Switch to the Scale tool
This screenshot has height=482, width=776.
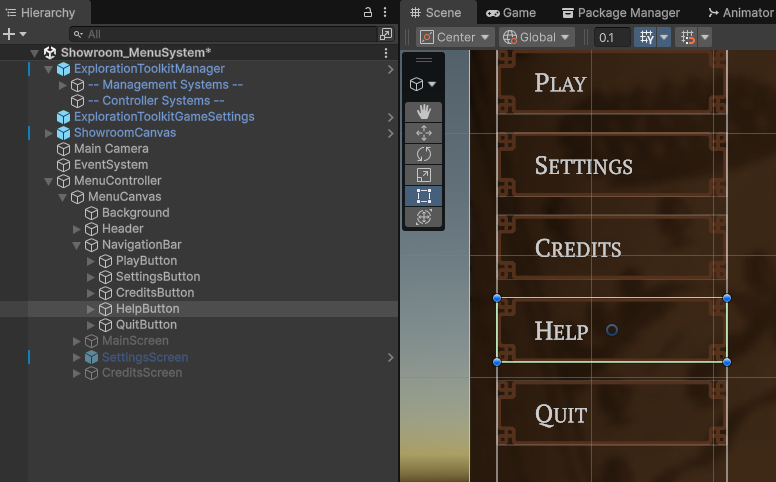point(423,174)
